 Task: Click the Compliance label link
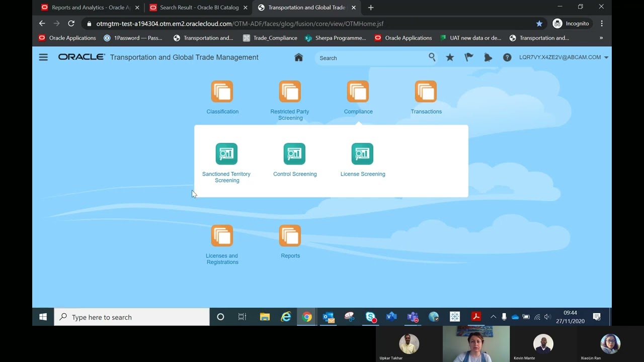coord(358,112)
